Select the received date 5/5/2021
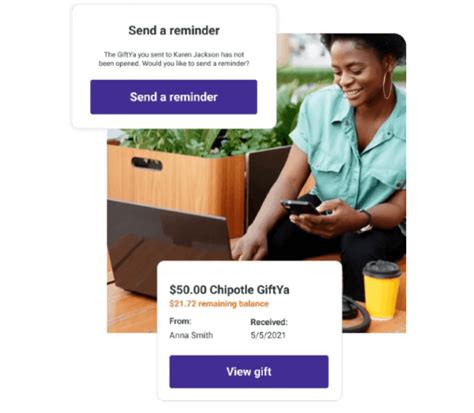 268,335
